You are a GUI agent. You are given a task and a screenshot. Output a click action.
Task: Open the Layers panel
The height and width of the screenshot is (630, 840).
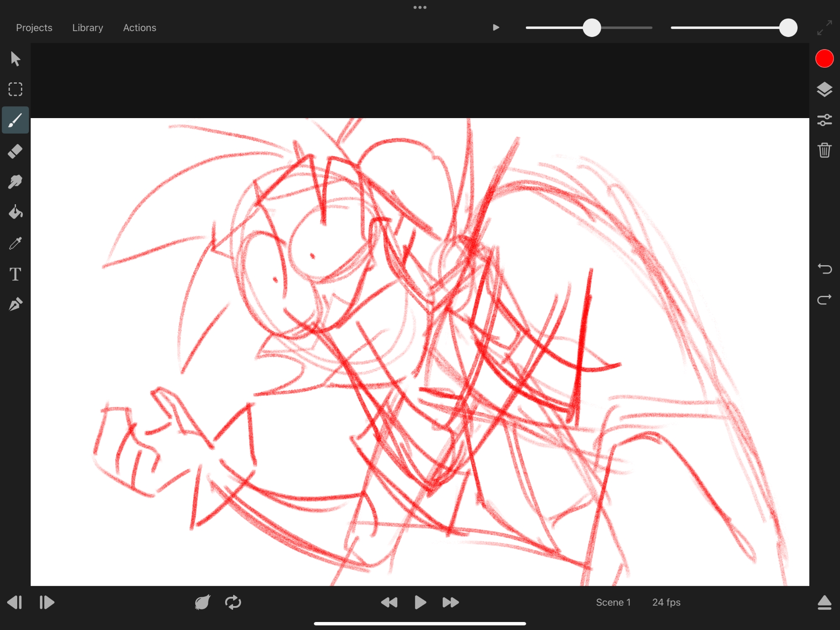(824, 90)
